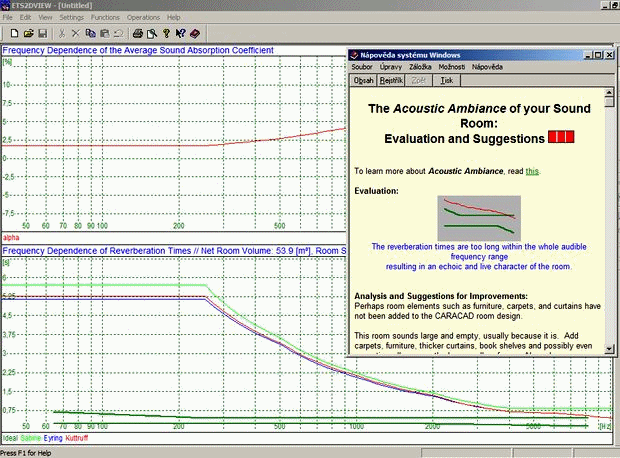Click the help scrollbar up arrow
This screenshot has width=620, height=458.
609,93
